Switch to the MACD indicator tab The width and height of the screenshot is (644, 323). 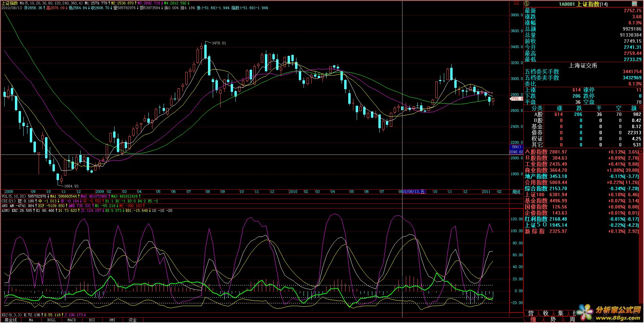coord(72,320)
